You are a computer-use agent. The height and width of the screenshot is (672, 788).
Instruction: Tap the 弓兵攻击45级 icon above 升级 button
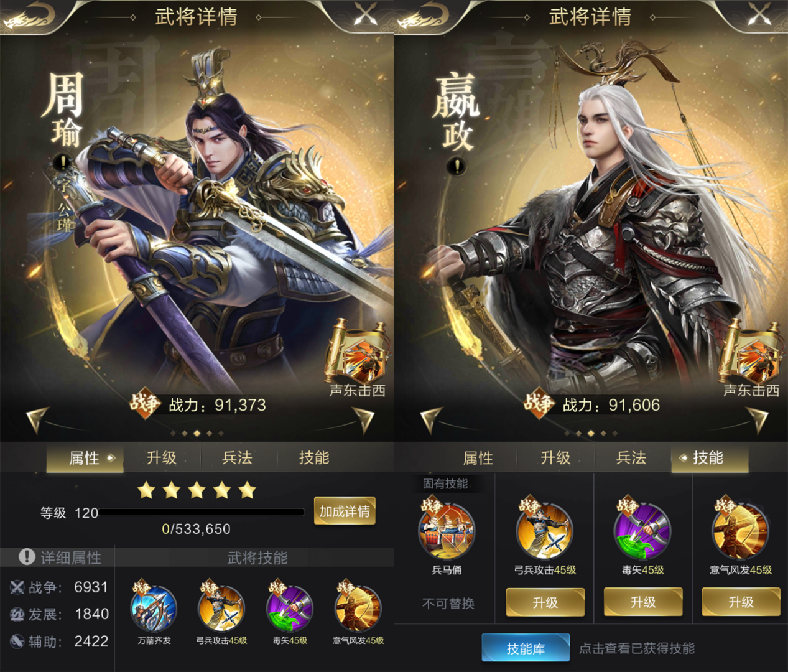tap(544, 530)
